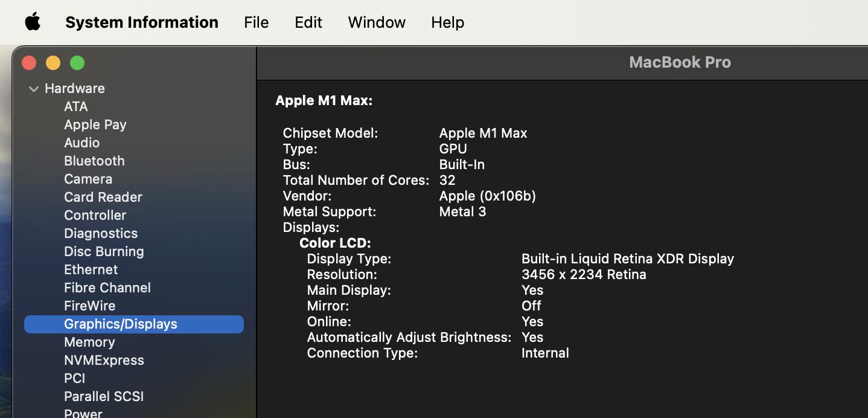The image size is (868, 418).
Task: Click the 'Main Display:' label
Action: 349,290
